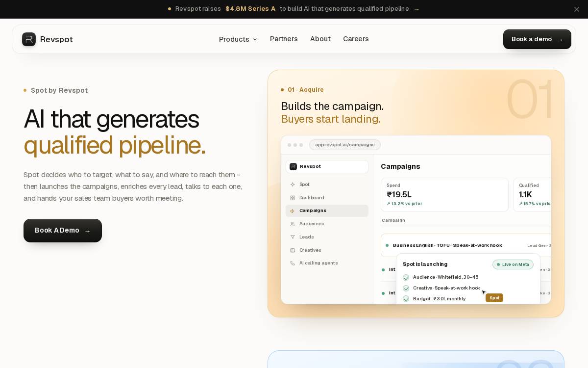
Task: Click the Leads funnel icon
Action: click(x=293, y=237)
